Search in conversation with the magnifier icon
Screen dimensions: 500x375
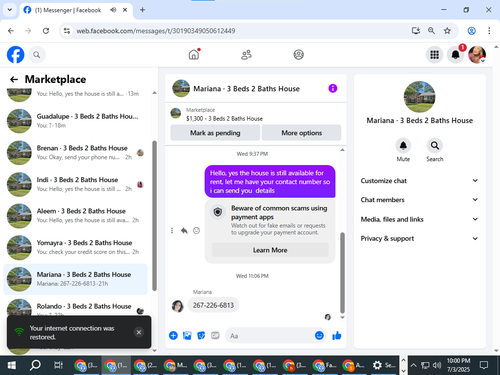point(435,146)
